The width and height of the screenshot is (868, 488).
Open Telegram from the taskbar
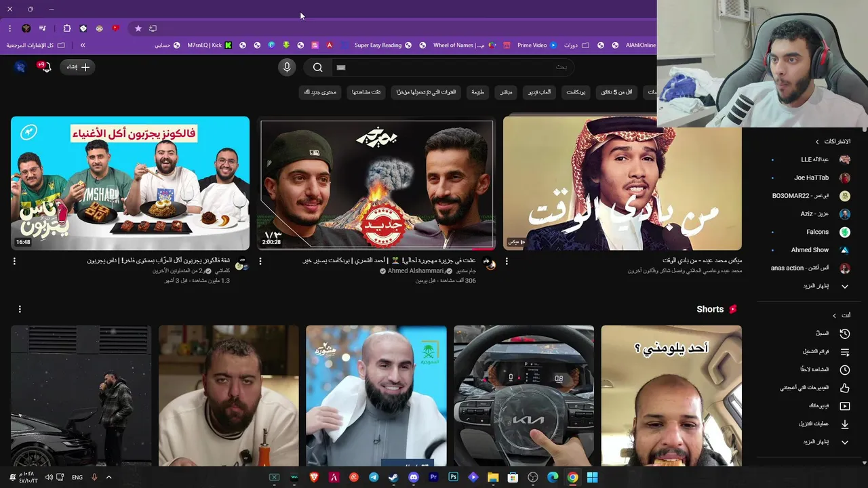[x=374, y=477]
